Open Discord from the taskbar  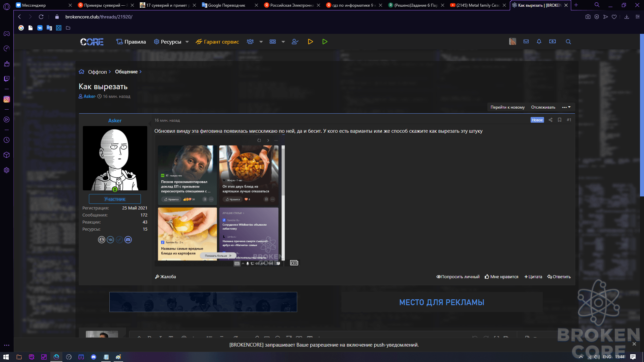point(94,357)
